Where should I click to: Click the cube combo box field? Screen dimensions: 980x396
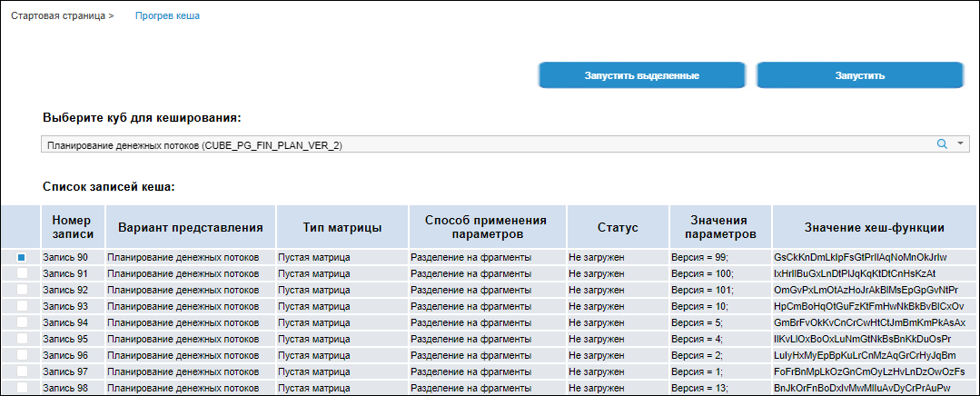(505, 144)
